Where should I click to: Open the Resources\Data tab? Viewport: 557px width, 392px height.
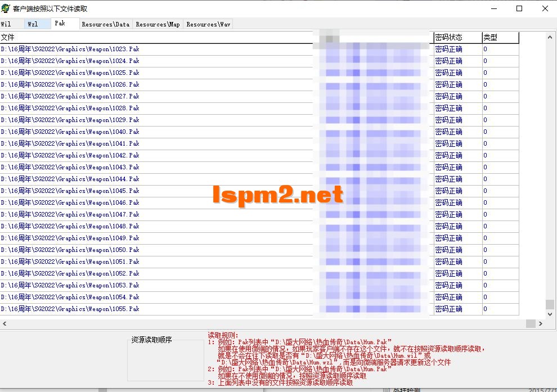point(105,24)
